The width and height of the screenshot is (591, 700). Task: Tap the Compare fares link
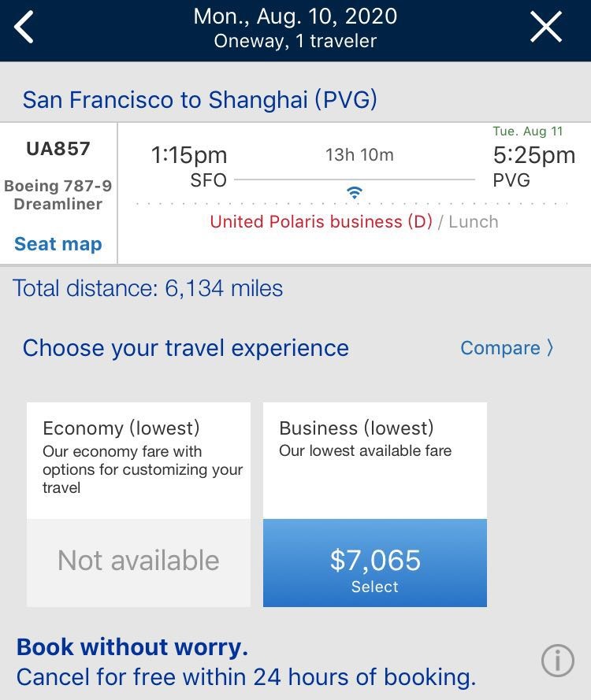(x=500, y=348)
